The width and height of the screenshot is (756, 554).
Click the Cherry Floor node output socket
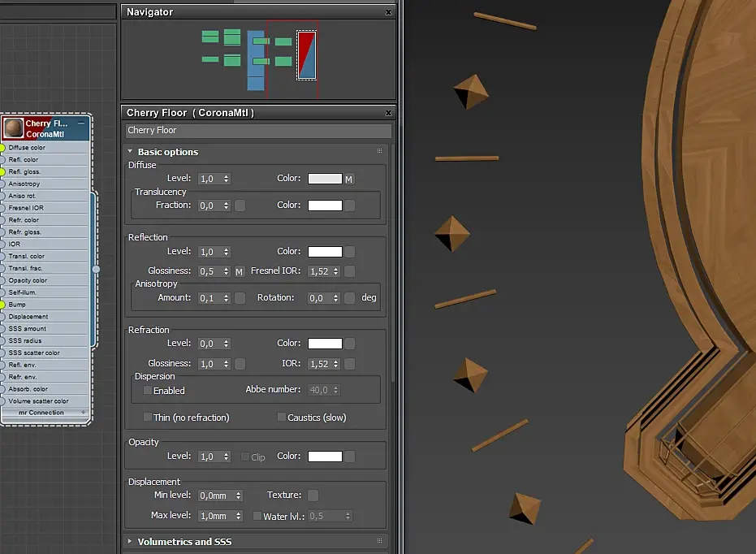click(x=96, y=269)
